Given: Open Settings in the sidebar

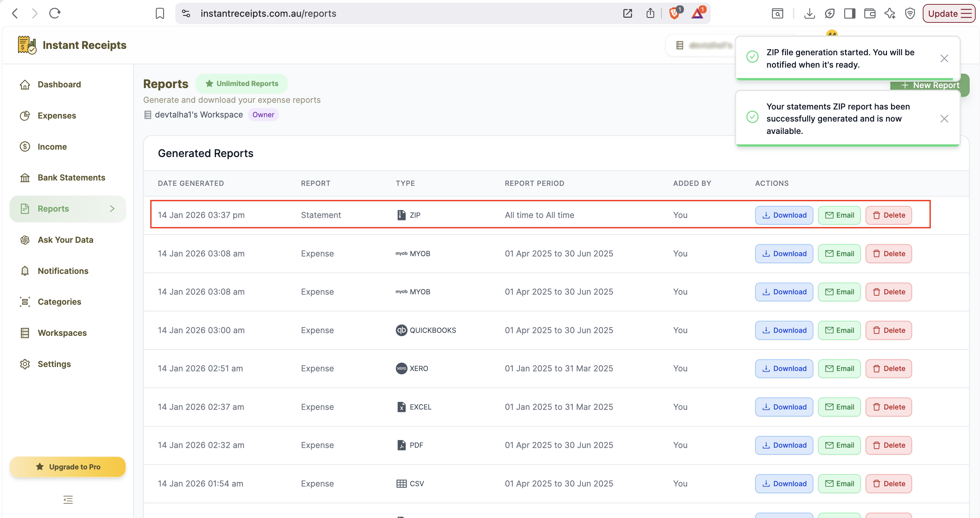Looking at the screenshot, I should [x=68, y=364].
